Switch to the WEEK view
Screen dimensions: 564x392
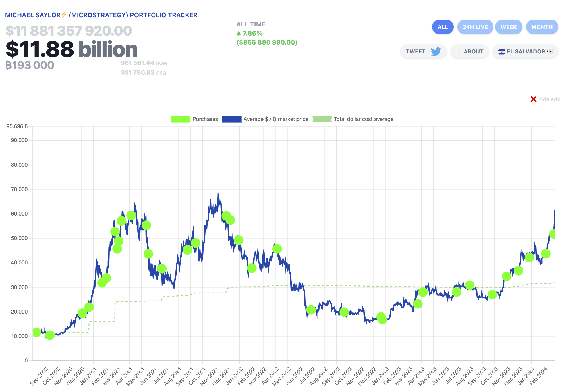(x=509, y=27)
